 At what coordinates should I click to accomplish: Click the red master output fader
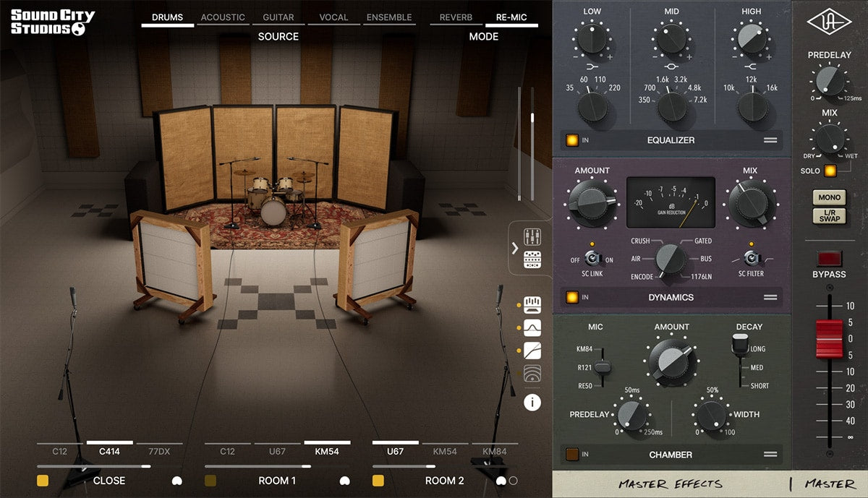point(830,339)
